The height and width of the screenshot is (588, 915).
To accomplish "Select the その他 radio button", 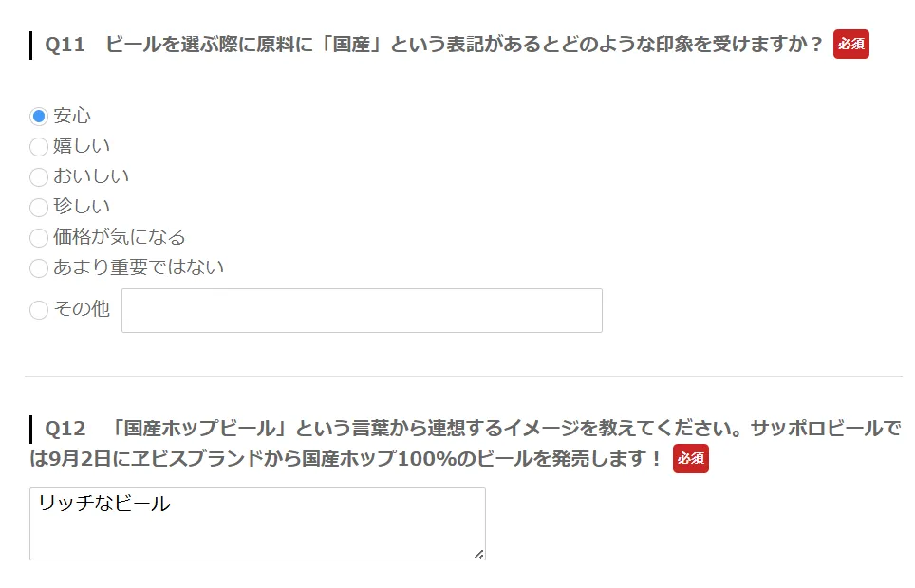I will click(39, 310).
